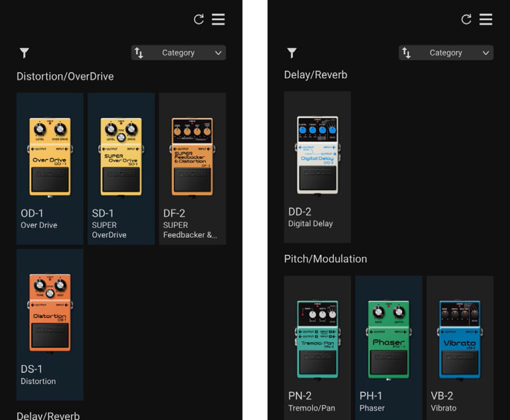Click the filter funnel icon above Distortion/OverDrive
Image resolution: width=510 pixels, height=420 pixels.
[24, 53]
